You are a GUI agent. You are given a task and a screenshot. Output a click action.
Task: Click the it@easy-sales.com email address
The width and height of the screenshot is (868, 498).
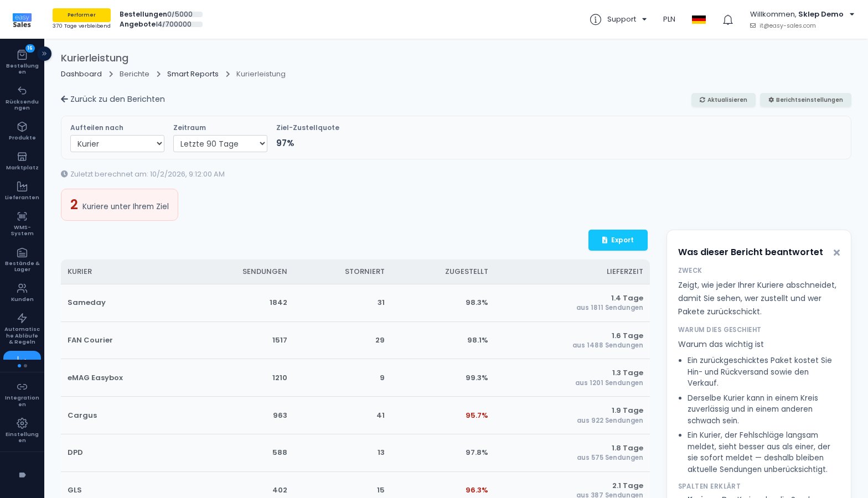click(787, 26)
